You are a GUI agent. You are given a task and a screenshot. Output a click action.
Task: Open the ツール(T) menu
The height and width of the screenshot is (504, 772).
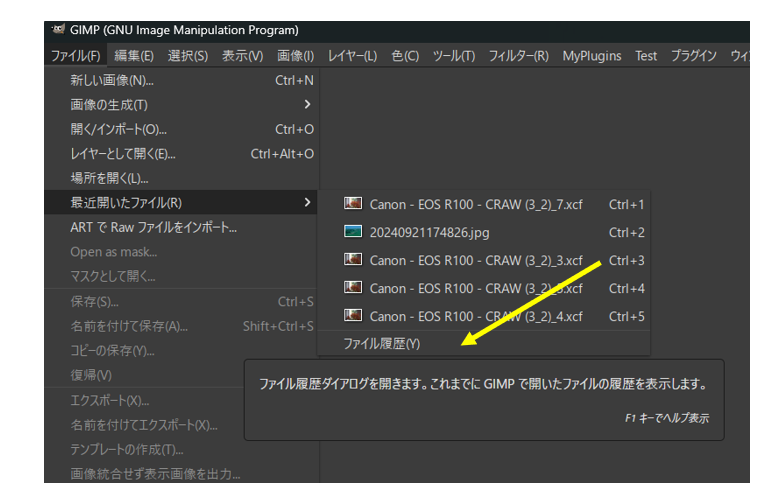(453, 56)
